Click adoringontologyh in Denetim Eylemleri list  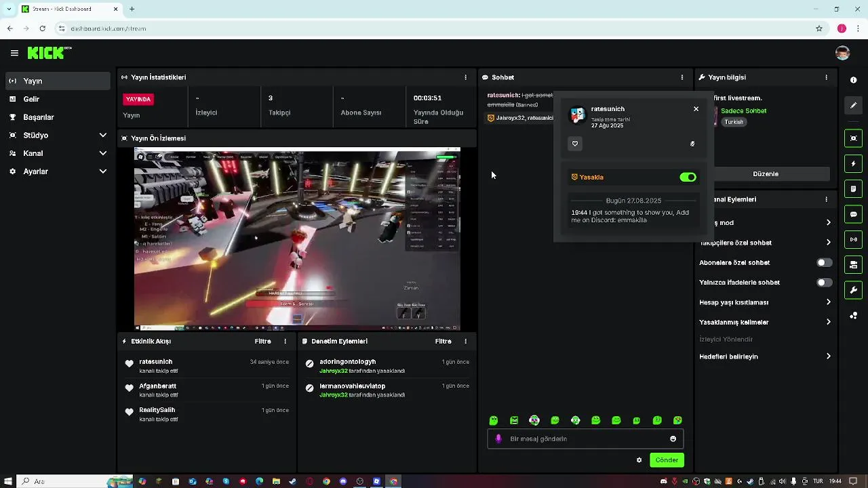point(347,362)
